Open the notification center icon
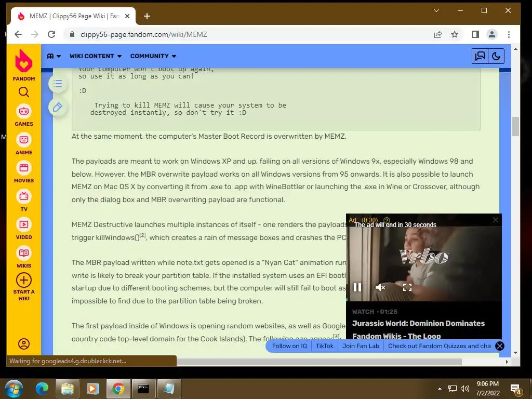Image resolution: width=532 pixels, height=399 pixels. click(515, 389)
